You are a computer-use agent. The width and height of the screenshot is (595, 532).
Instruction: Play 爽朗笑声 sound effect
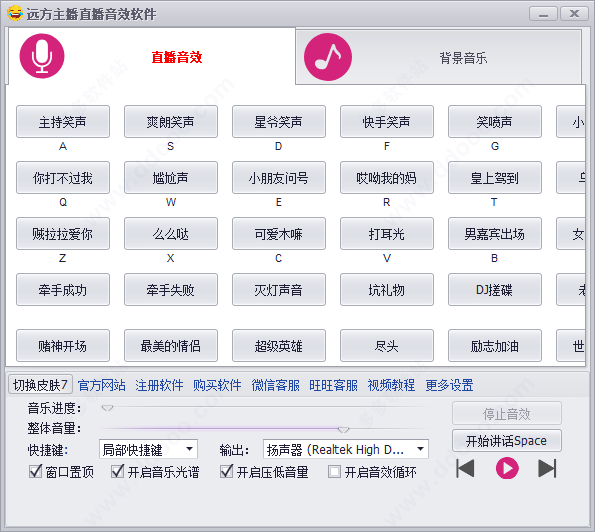tap(171, 122)
